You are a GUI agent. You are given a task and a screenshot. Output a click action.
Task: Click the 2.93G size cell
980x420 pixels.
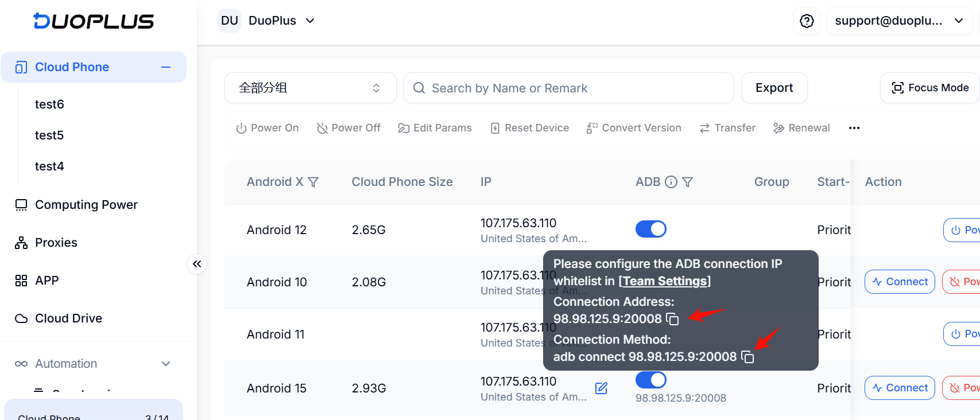[x=369, y=388]
